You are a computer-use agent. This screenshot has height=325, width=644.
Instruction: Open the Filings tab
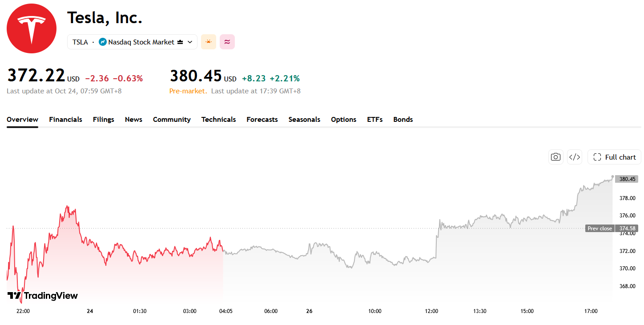point(104,119)
